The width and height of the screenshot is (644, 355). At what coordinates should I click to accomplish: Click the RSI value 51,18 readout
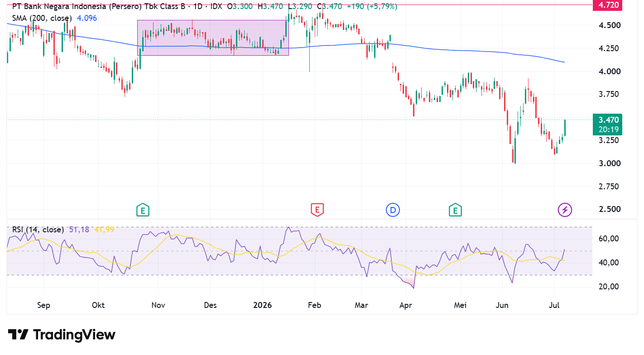click(79, 230)
